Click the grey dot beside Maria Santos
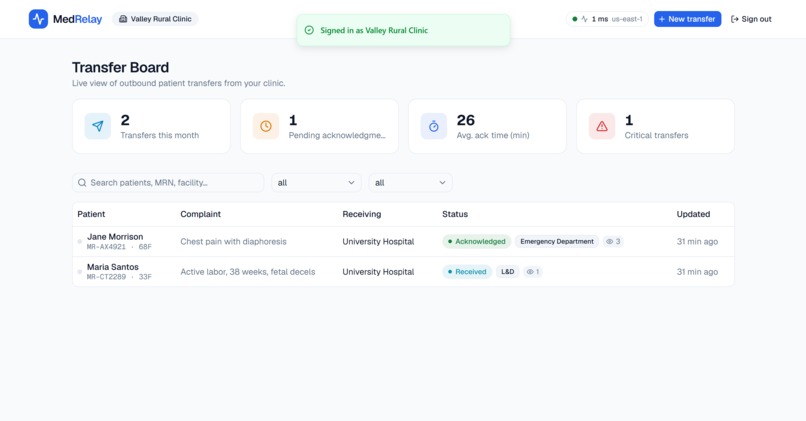806x421 pixels. point(80,271)
